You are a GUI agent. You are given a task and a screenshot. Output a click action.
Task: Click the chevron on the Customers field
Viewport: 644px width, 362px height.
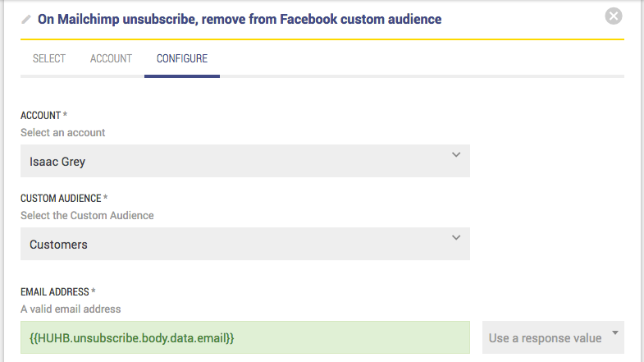tap(456, 238)
